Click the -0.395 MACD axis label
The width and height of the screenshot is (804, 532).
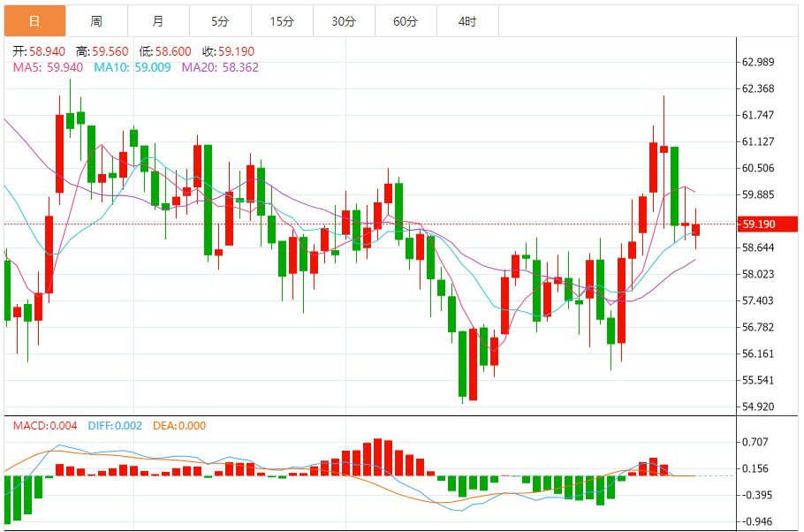(757, 495)
